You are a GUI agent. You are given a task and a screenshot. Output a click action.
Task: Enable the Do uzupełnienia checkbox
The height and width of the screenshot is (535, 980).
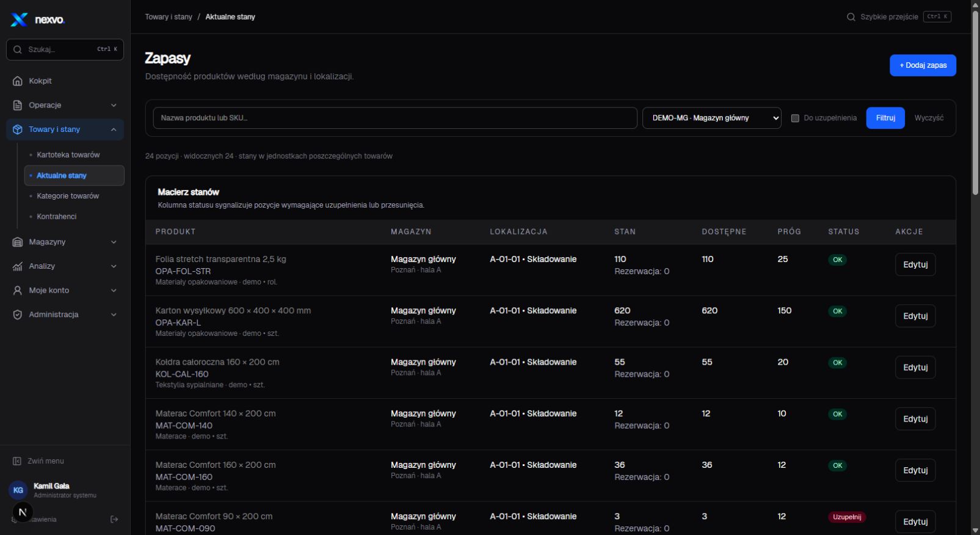795,118
